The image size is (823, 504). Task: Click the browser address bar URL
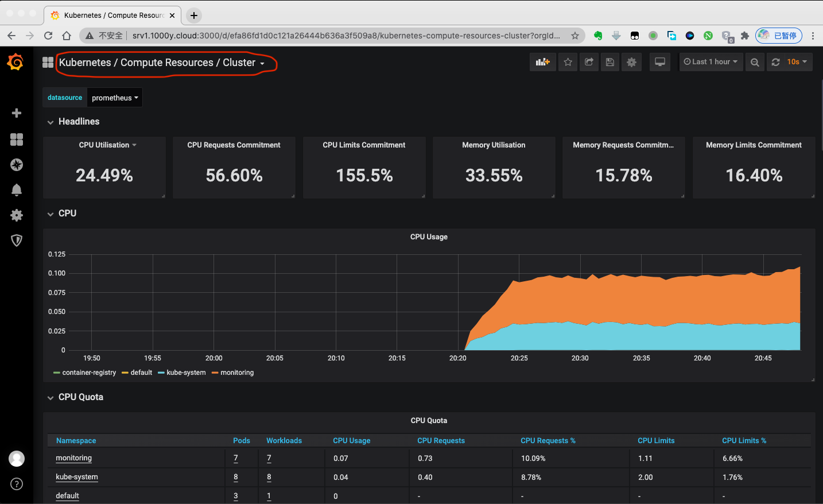point(345,36)
